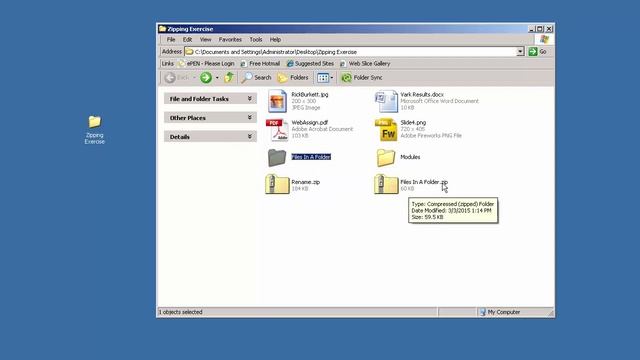Select the Slide4.png Fireworks icon
Viewport: 640px width, 360px height.
386,129
